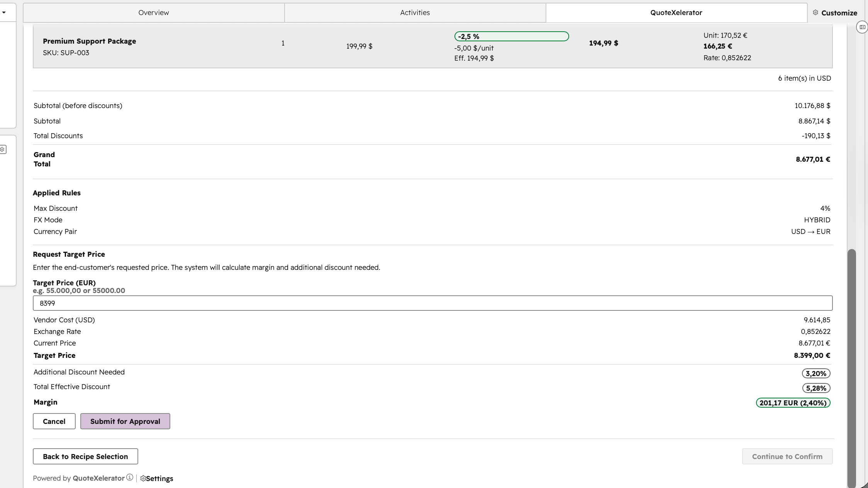
Task: Click the USD → EUR currency pair value
Action: [x=810, y=232]
